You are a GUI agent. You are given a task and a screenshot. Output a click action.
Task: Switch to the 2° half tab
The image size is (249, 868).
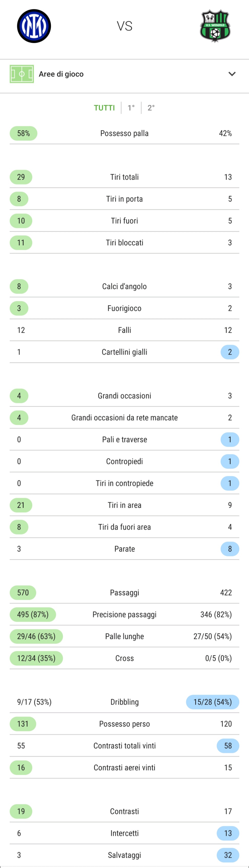click(151, 108)
